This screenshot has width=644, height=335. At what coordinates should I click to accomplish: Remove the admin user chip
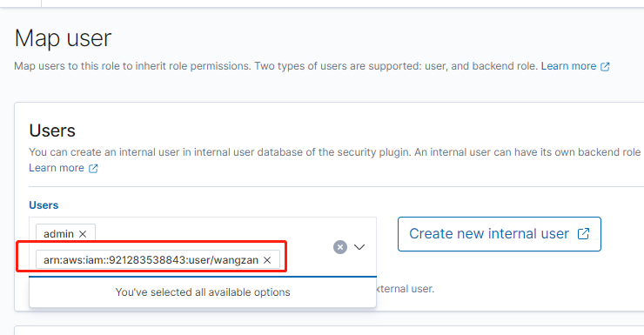83,234
